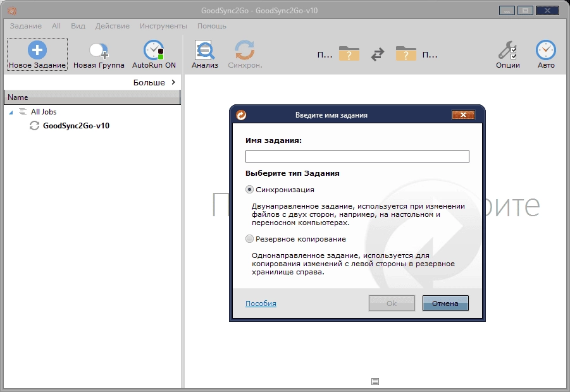Click the left path label П...

pos(325,55)
